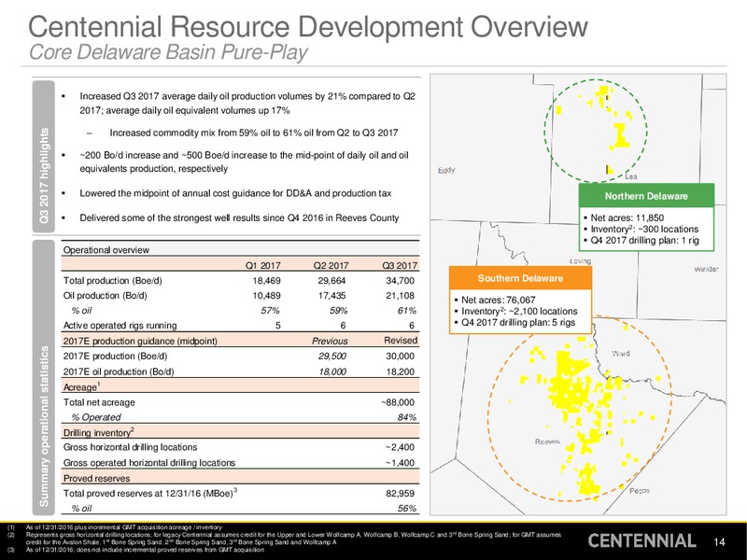Click the '~2,400' locations value
This screenshot has width=747, height=560.
pos(400,447)
